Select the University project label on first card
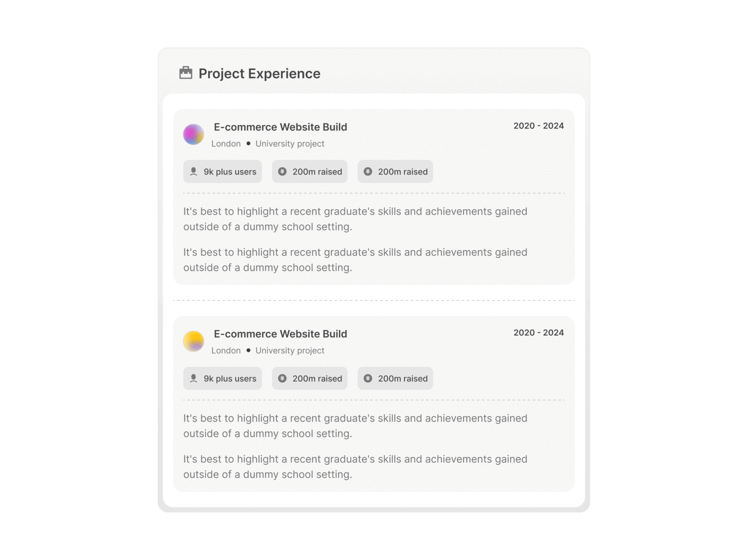Image resolution: width=747 pixels, height=560 pixels. click(289, 143)
